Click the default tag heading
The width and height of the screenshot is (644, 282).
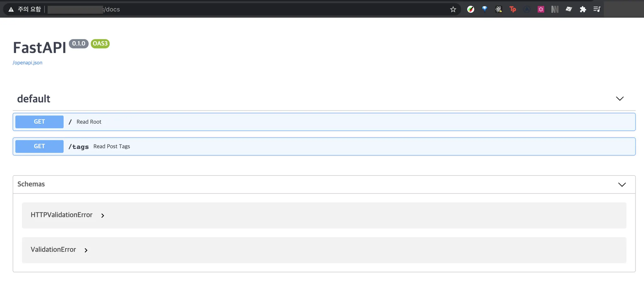34,99
